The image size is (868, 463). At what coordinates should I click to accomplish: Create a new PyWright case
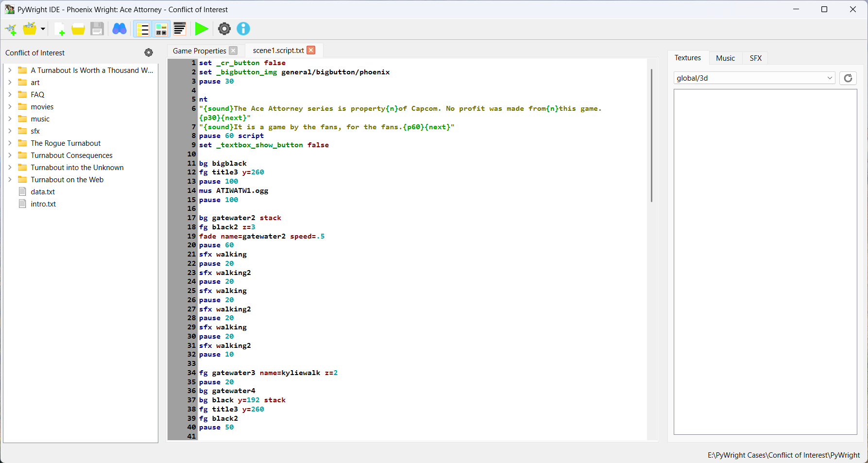(11, 29)
